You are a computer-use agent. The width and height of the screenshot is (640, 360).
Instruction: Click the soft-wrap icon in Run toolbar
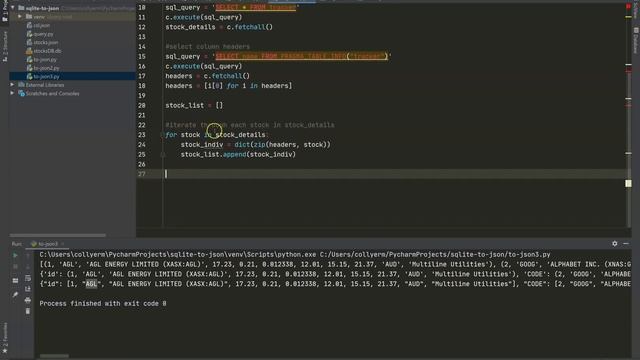pos(28,278)
